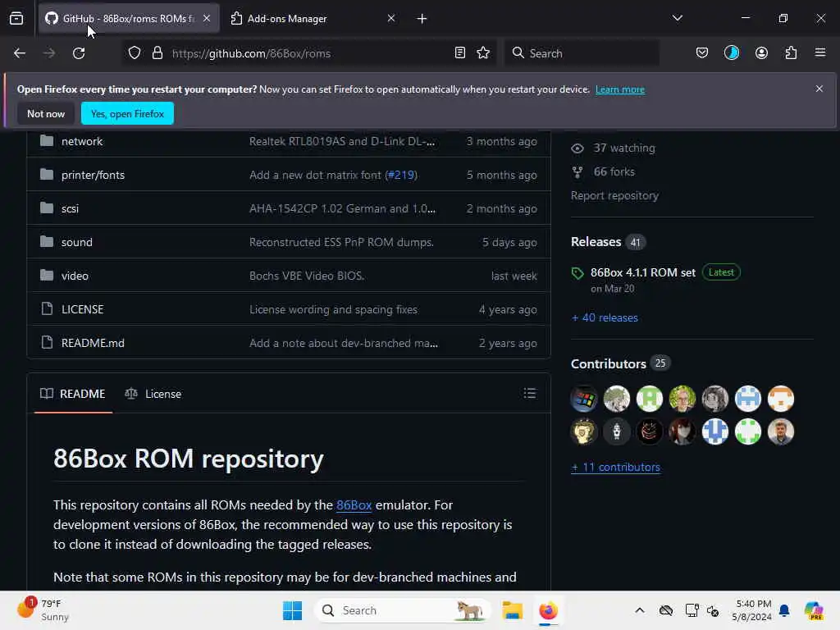Screen dimensions: 840x630
Task: Open the weather widget showing 79°F
Action: 43,610
